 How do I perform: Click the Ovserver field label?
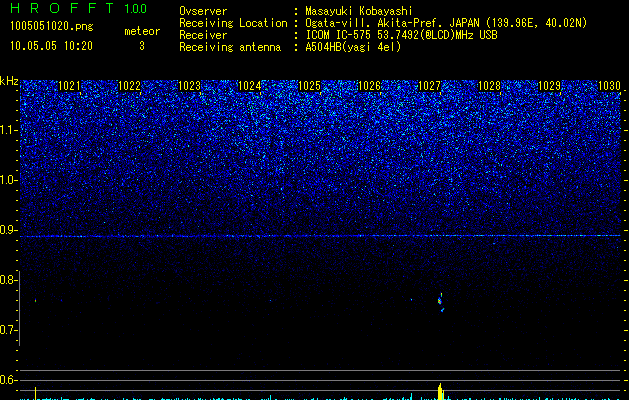click(203, 11)
